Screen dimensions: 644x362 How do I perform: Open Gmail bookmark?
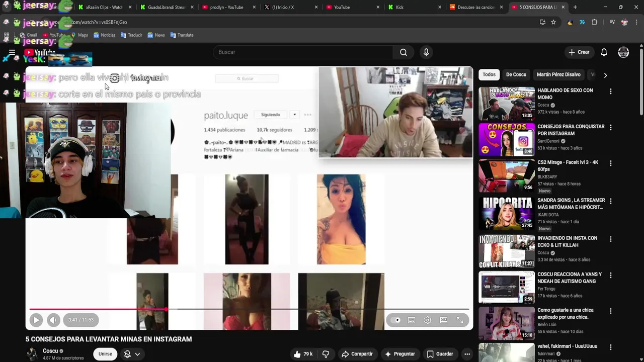click(28, 35)
